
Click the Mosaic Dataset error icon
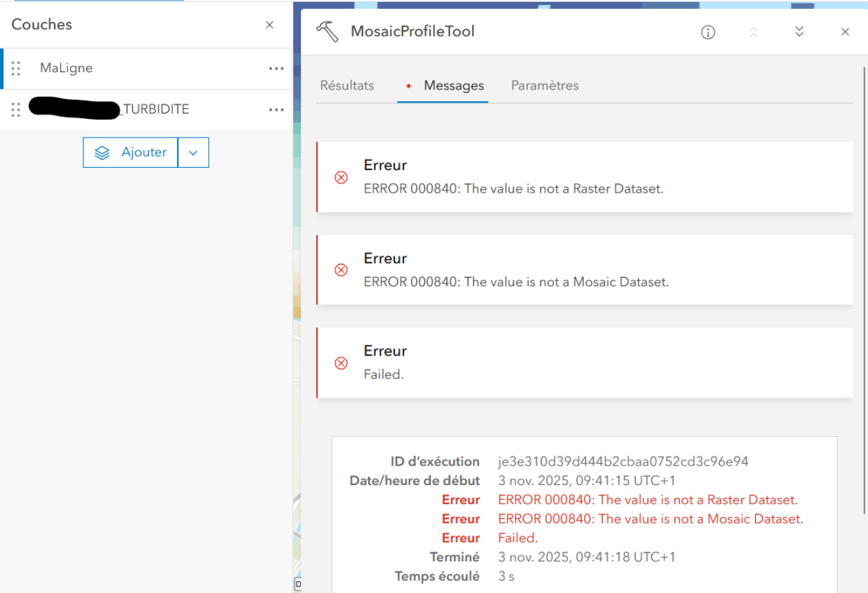pos(341,270)
